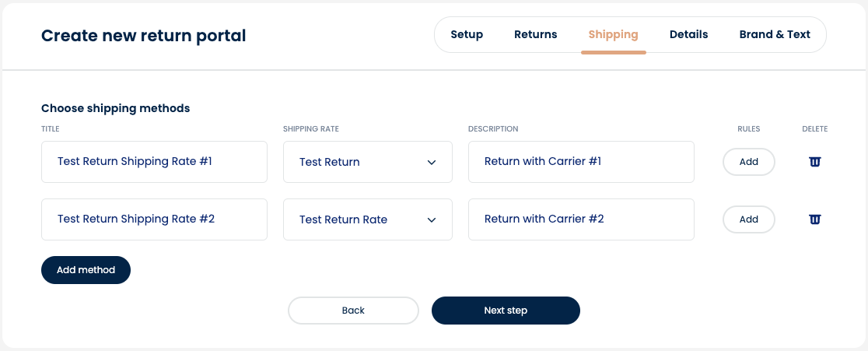The width and height of the screenshot is (868, 351).
Task: Edit title field Test Return Shipping Rate #2
Action: (155, 219)
